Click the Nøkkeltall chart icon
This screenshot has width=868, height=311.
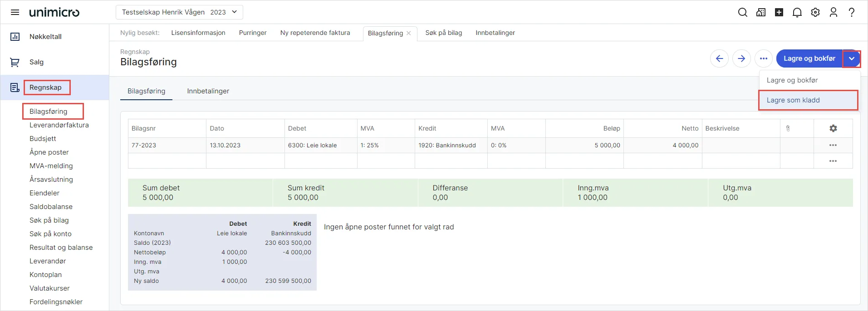[x=15, y=37]
